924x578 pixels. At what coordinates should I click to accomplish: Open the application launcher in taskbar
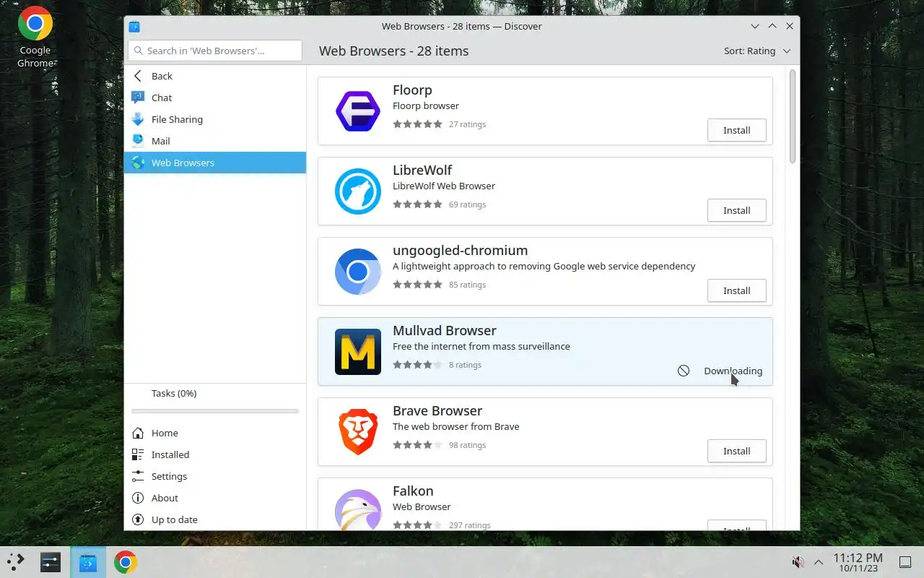[16, 562]
